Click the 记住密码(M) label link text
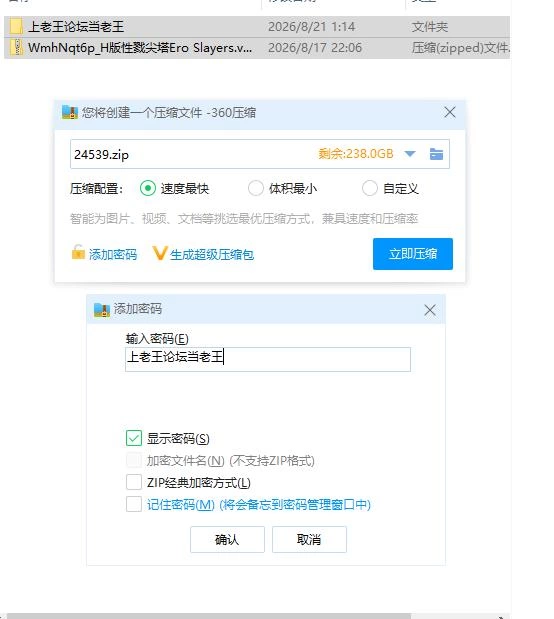 tap(181, 505)
